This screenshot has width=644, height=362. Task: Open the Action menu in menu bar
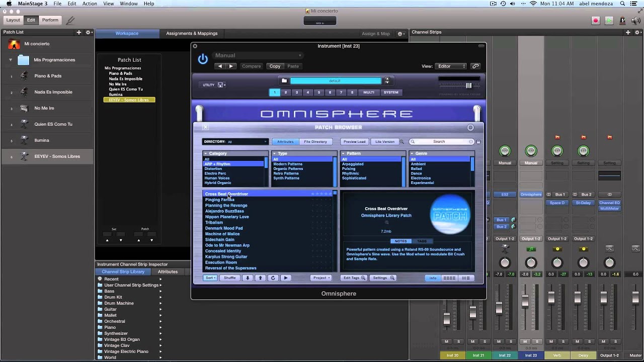[90, 4]
